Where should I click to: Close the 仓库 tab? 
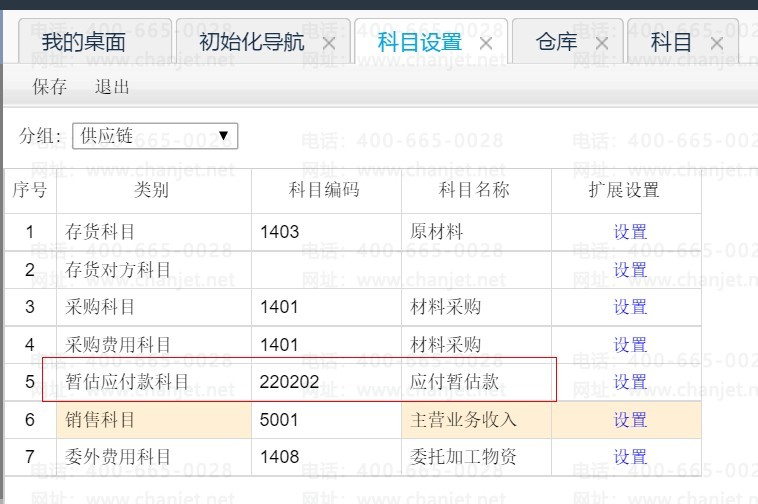[601, 44]
